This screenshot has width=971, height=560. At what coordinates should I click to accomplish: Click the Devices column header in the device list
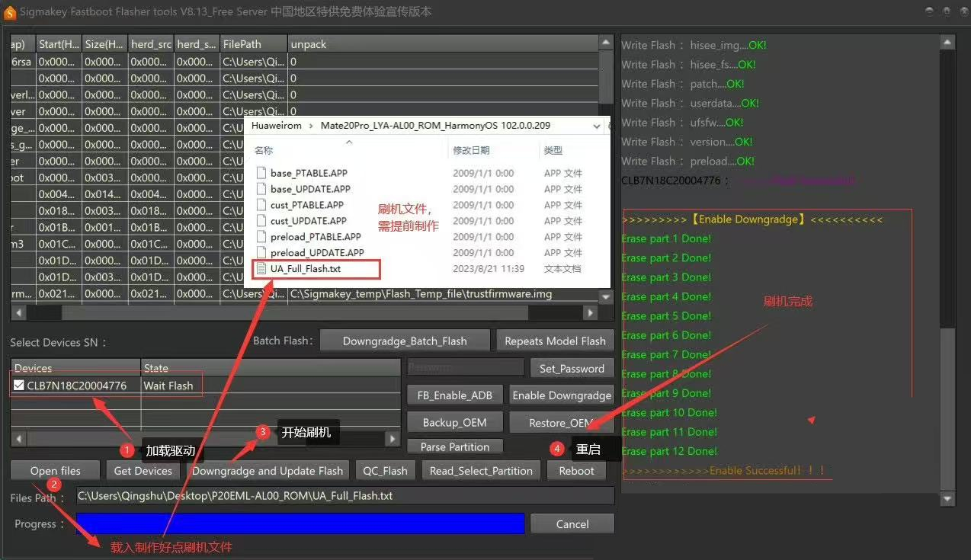coord(75,368)
